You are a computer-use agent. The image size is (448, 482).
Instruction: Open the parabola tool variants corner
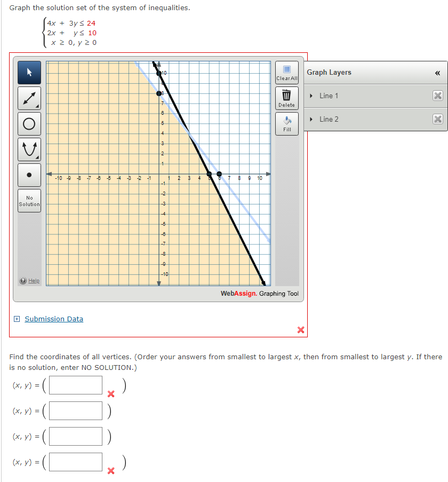37,157
